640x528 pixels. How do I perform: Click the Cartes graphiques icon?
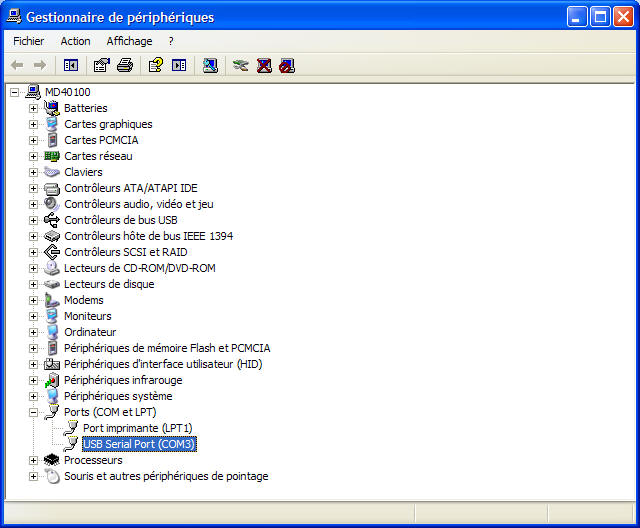[52, 124]
